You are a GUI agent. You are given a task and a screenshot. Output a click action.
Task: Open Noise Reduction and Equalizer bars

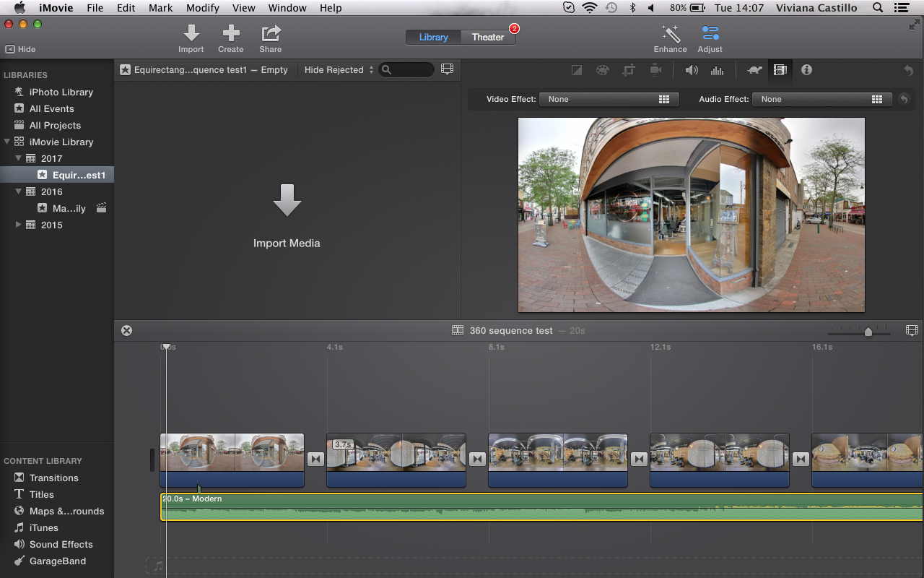[717, 70]
